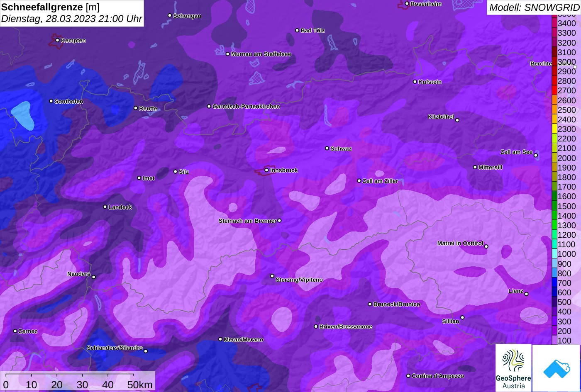Click the 2300 yellow legend swatch
Screen dimensions: 581x392
[x=554, y=129]
